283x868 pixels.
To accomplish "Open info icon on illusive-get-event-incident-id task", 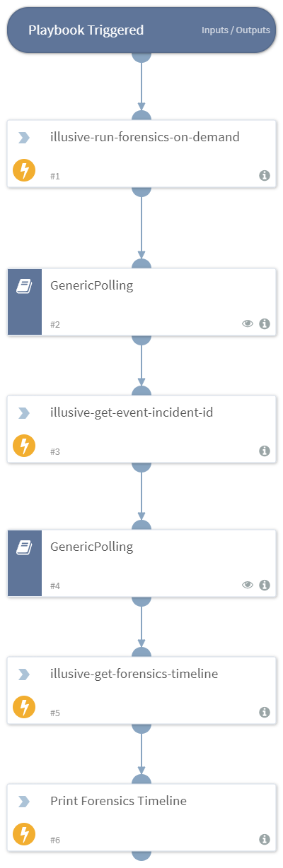I will pos(265,451).
